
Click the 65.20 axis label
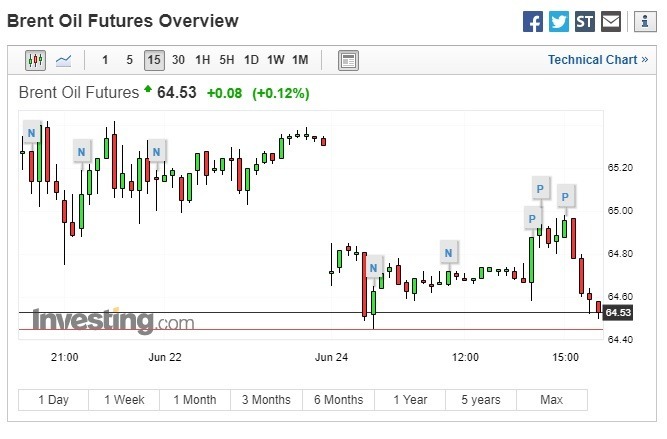coord(620,168)
